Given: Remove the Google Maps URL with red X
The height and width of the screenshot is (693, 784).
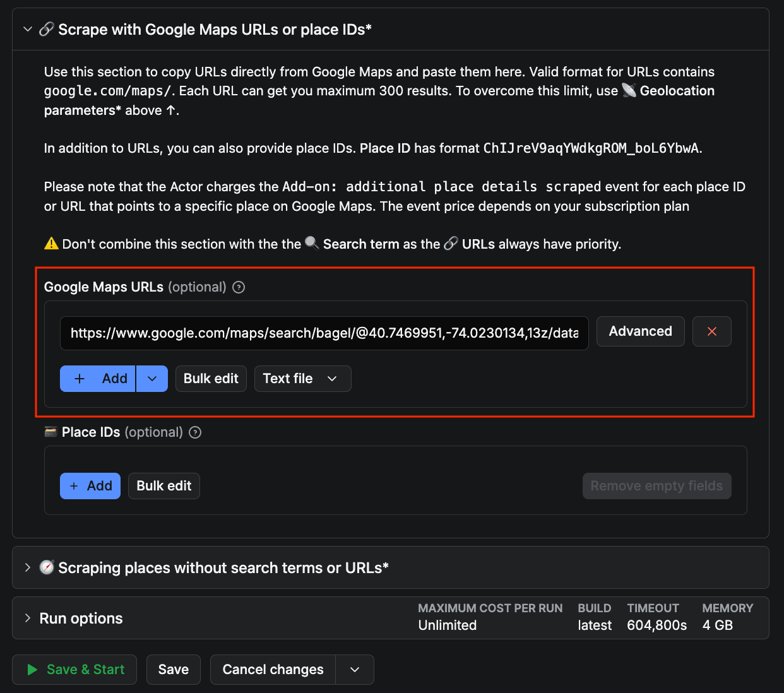Looking at the screenshot, I should point(711,331).
